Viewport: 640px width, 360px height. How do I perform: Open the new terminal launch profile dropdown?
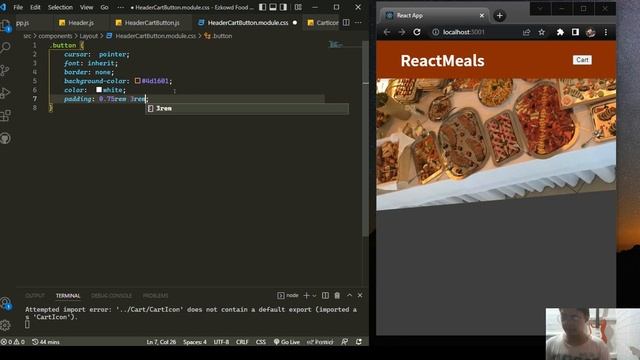tap(314, 295)
